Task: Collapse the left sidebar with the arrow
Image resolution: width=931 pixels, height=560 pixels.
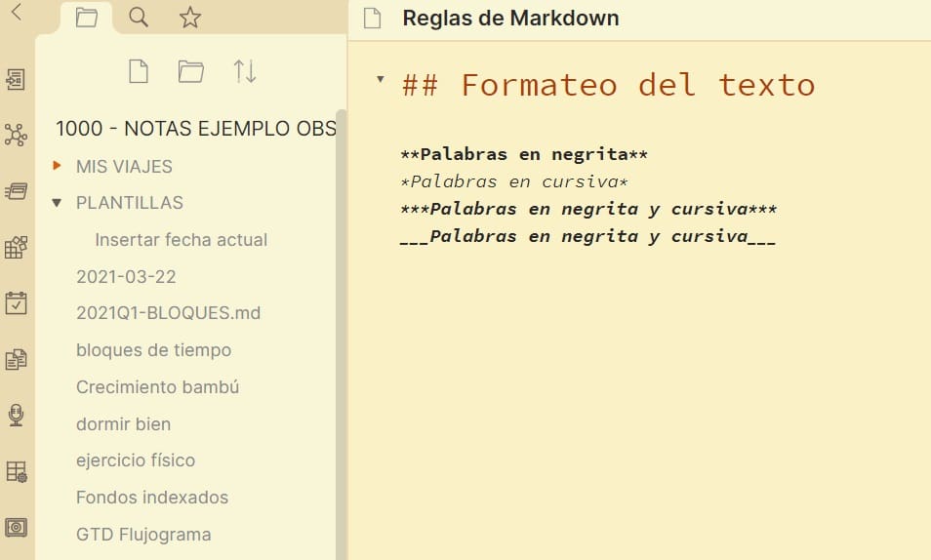Action: (x=17, y=12)
